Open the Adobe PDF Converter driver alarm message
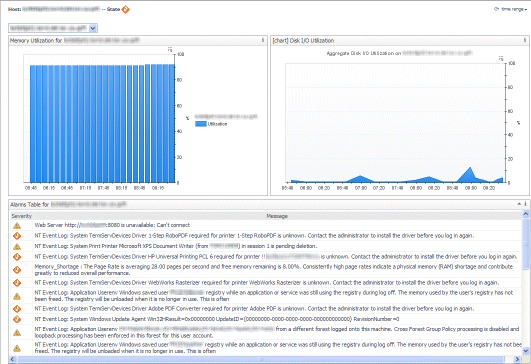The width and height of the screenshot is (531, 364). tap(254, 308)
